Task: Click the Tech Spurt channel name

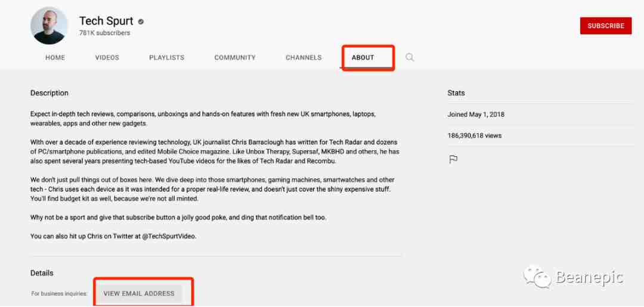Action: (106, 21)
